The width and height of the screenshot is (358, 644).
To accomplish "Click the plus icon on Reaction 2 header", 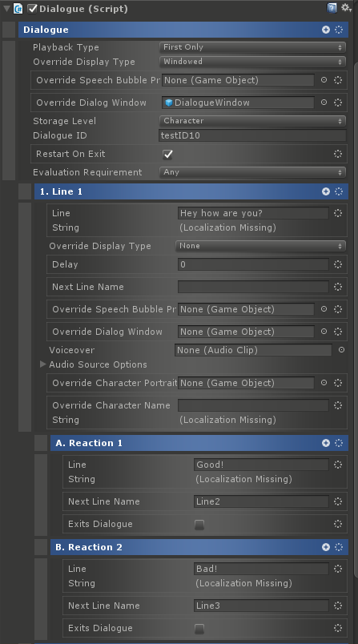I will coord(326,547).
